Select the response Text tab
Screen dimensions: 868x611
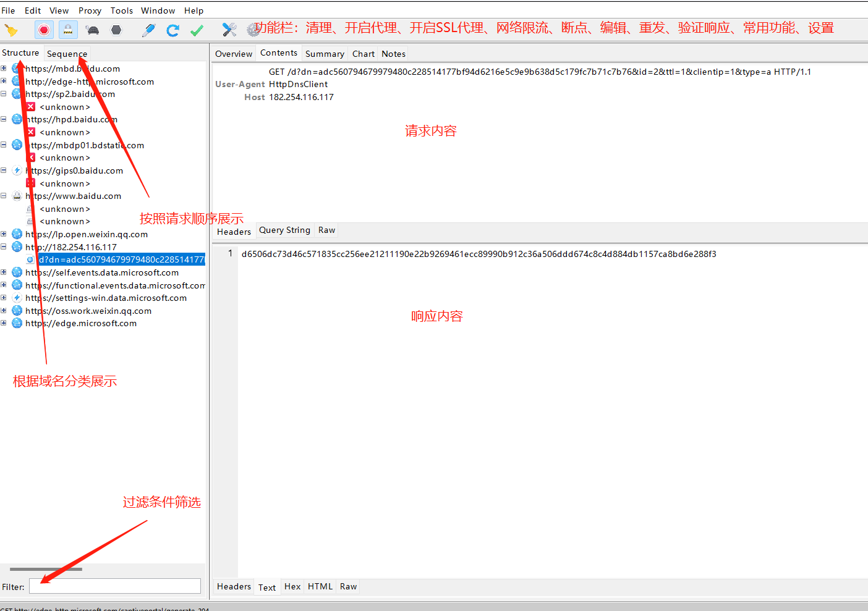[267, 588]
